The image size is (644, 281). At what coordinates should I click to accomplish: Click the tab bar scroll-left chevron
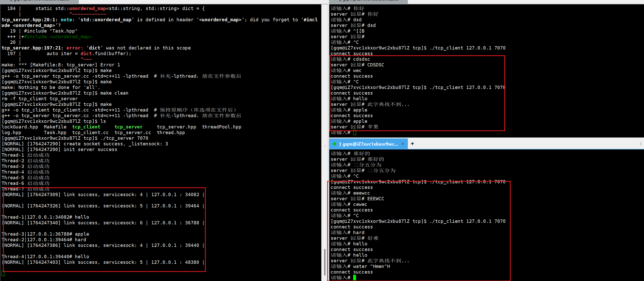pos(641,144)
